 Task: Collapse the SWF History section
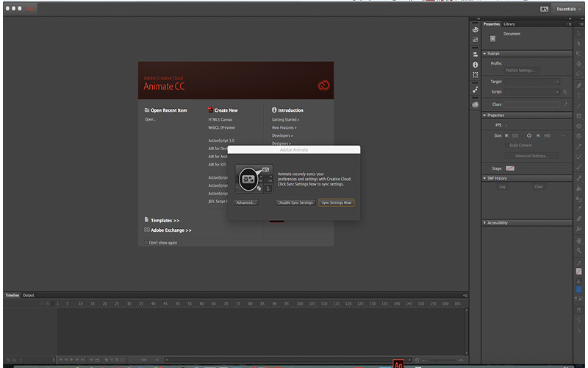point(484,178)
